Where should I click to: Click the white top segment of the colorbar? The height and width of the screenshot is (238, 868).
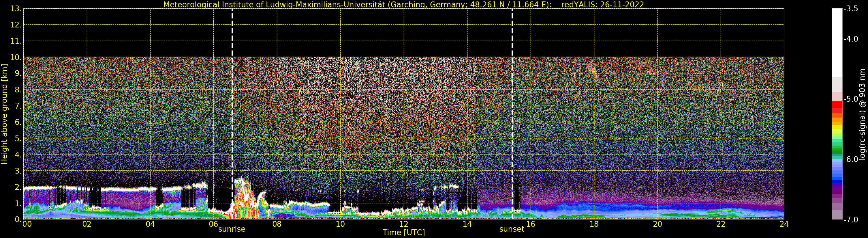(x=837, y=43)
